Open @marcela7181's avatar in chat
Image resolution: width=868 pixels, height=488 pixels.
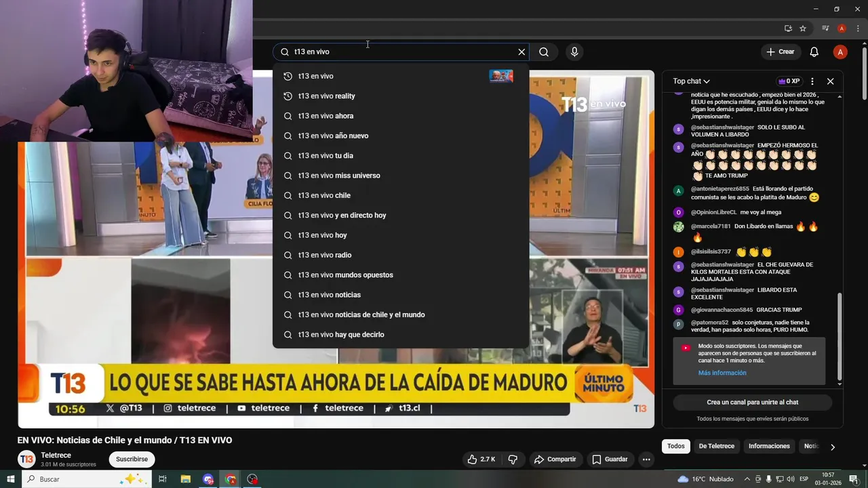tap(678, 227)
